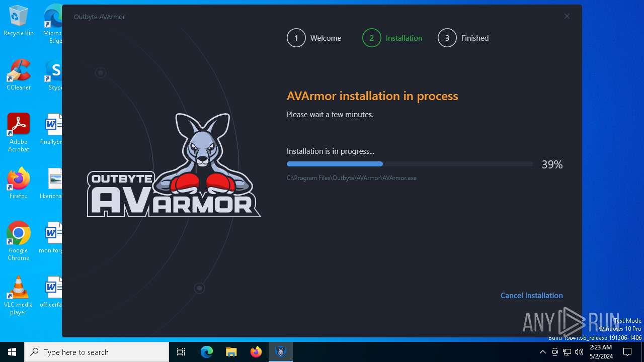Select the AVArmor installer taskbar icon
The image size is (644, 362).
(x=281, y=352)
